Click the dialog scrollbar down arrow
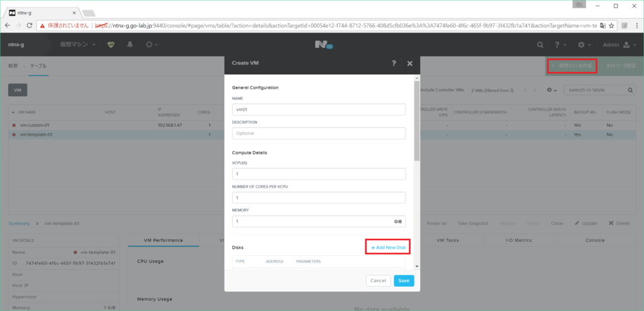 417,266
